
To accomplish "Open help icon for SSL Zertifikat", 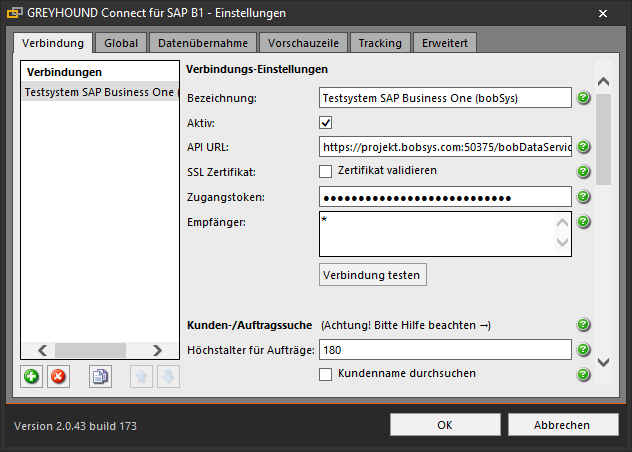I will (583, 171).
